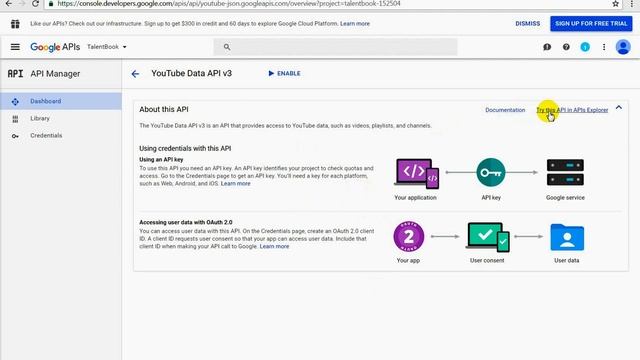Click the browser address bar URL
The height and width of the screenshot is (360, 640).
pyautogui.click(x=229, y=4)
